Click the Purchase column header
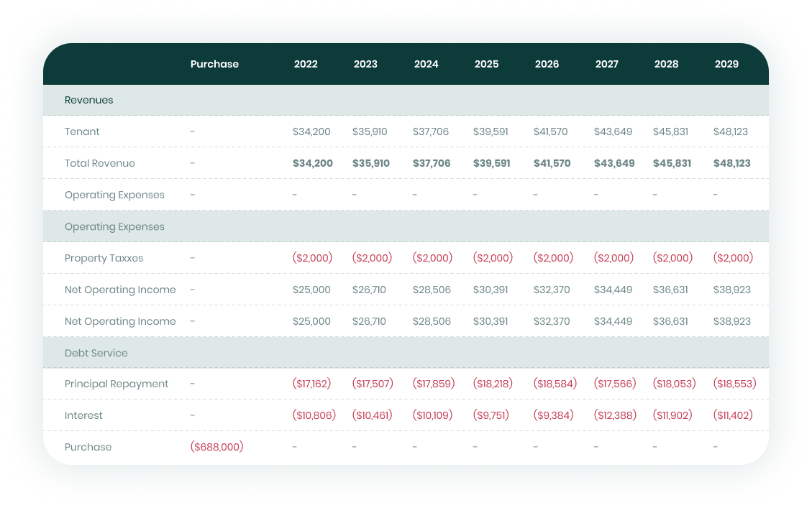The width and height of the screenshot is (812, 508). pos(214,64)
